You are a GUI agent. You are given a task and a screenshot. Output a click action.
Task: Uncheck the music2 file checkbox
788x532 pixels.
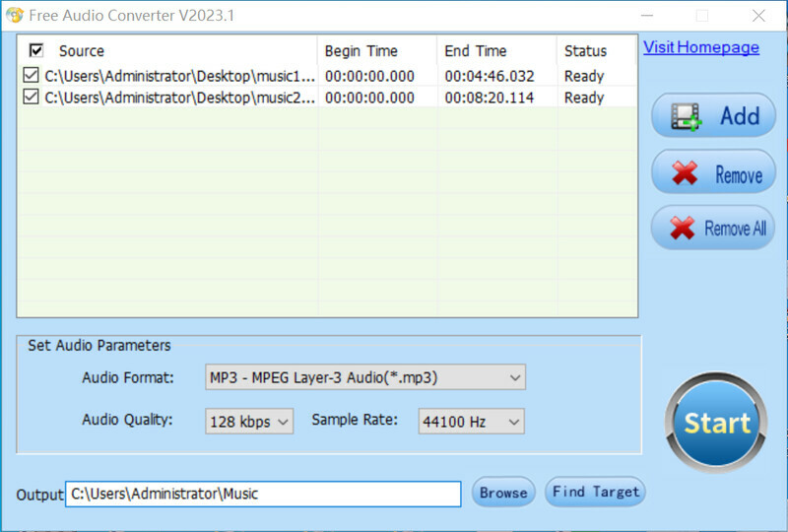[x=31, y=98]
